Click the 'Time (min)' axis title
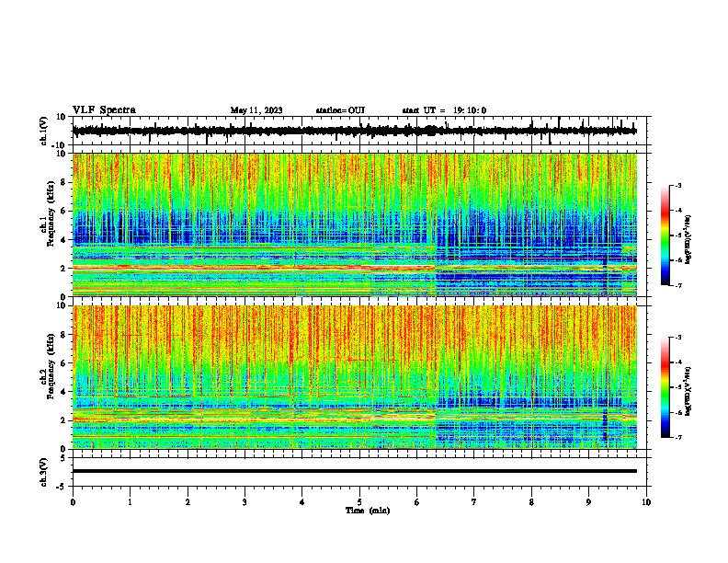728x563 pixels. (x=368, y=511)
